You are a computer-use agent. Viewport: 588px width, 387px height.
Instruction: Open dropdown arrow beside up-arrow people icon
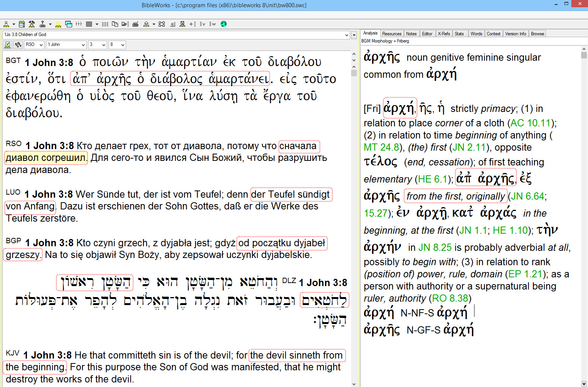click(x=154, y=24)
